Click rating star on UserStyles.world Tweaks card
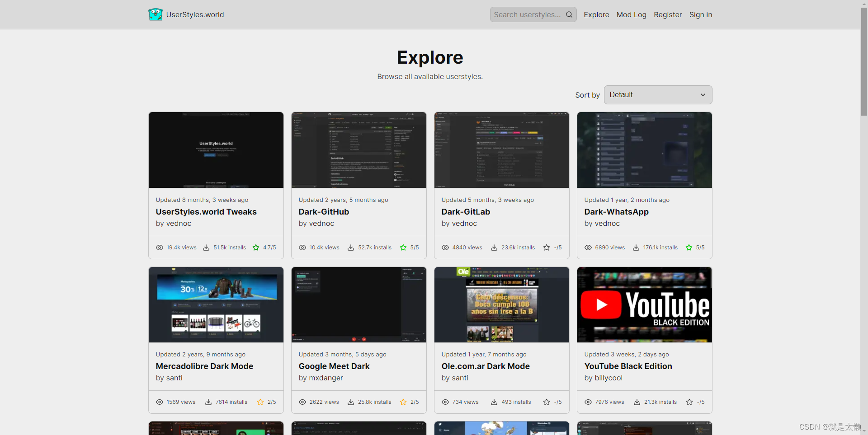This screenshot has height=435, width=868. (x=256, y=248)
